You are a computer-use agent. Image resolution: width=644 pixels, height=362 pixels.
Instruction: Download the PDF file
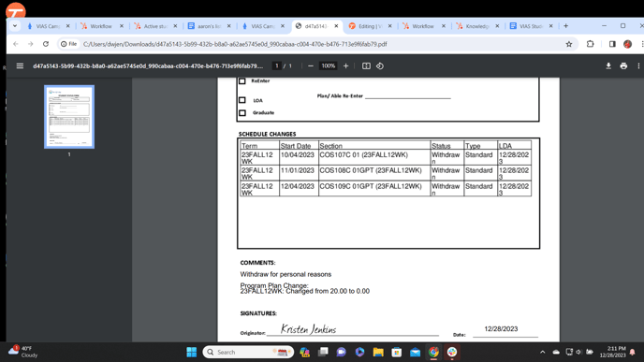pos(608,65)
